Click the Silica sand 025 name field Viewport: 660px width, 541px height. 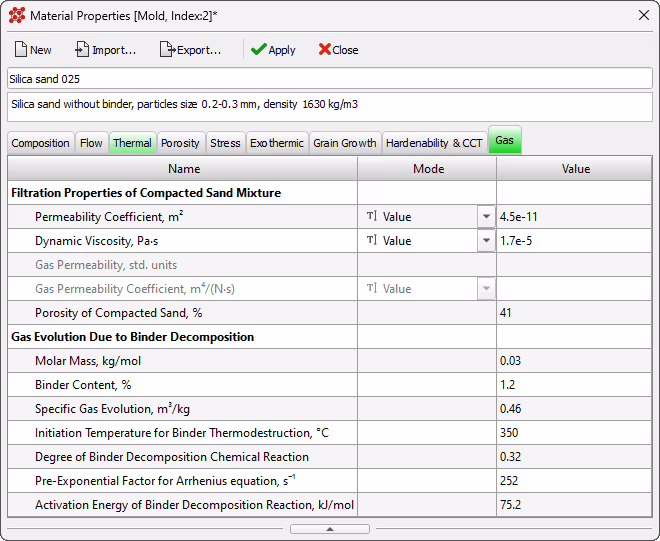pyautogui.click(x=330, y=79)
